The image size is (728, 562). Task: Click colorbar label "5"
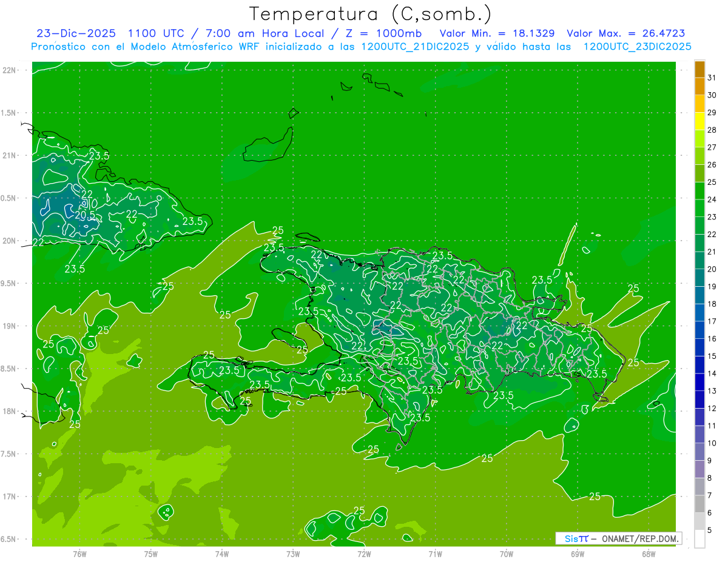[710, 530]
